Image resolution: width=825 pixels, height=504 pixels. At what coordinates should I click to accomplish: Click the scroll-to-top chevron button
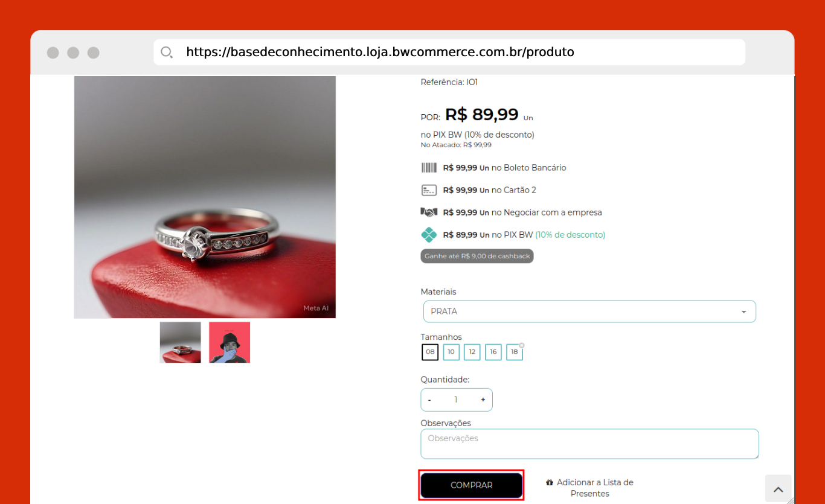click(778, 489)
